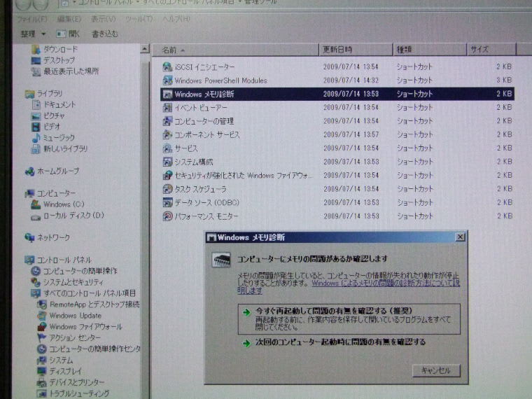The image size is (532, 399).
Task: Select the システム構成 icon
Action: tap(167, 162)
